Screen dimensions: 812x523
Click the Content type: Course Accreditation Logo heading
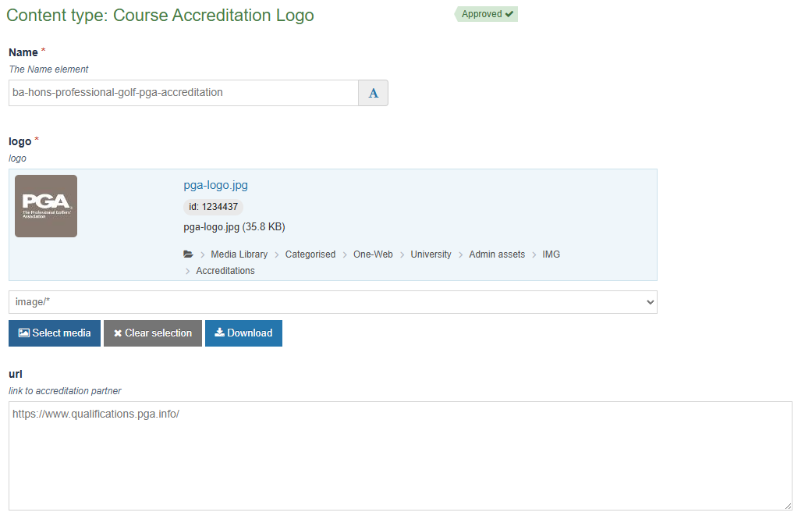pyautogui.click(x=160, y=15)
